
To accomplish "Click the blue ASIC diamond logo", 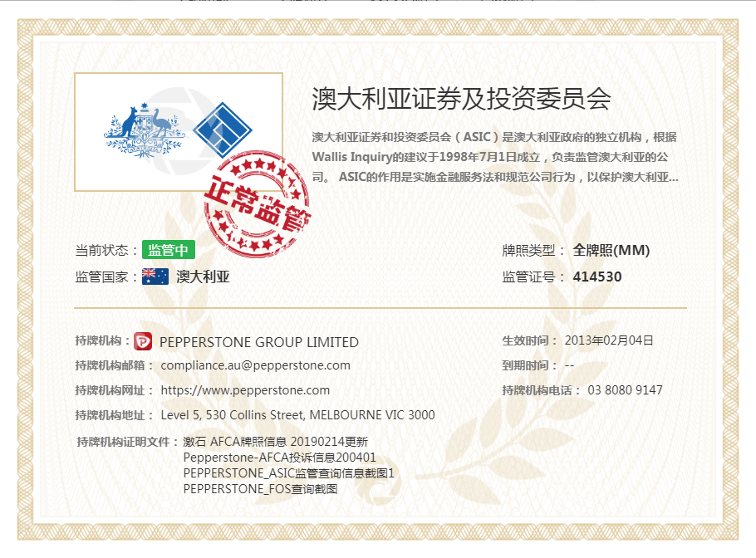I will (x=222, y=129).
